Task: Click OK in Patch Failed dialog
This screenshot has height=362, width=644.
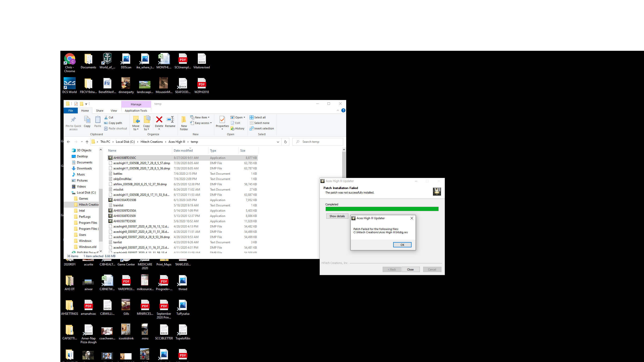Action: click(x=402, y=245)
